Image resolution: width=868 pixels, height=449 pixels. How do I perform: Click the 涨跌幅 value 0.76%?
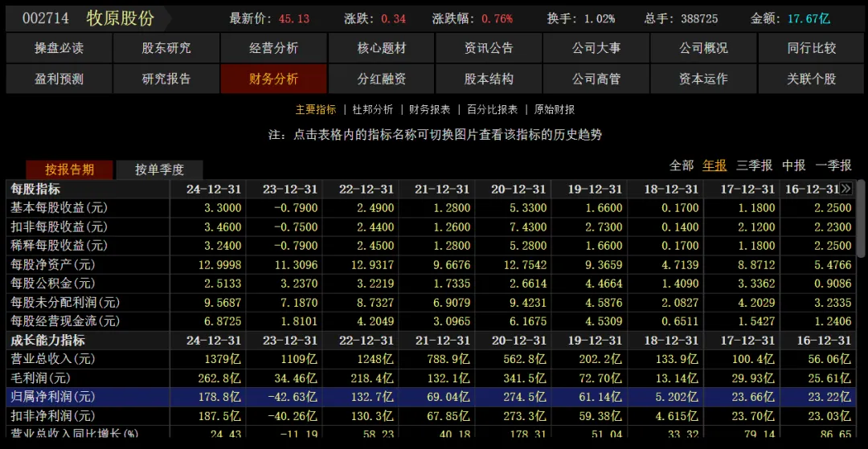[x=497, y=18]
